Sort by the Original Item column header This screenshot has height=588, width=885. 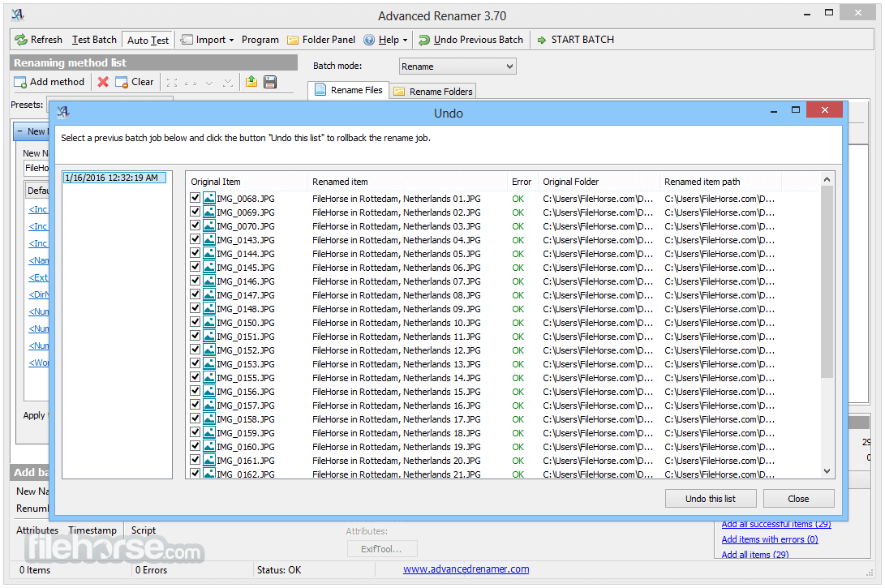coord(247,182)
